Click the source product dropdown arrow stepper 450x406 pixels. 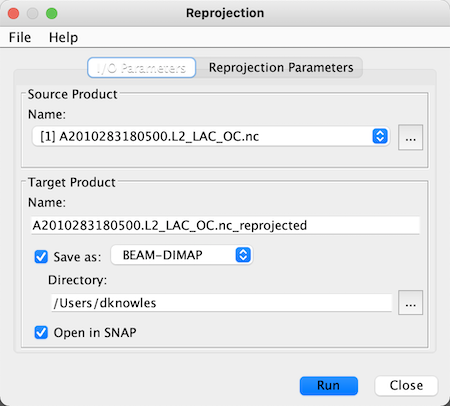(380, 136)
